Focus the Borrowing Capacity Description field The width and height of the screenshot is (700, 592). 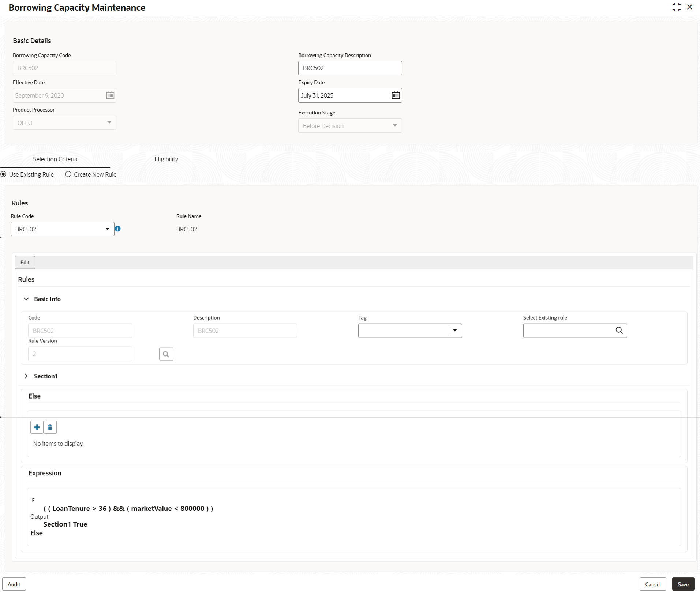(350, 68)
